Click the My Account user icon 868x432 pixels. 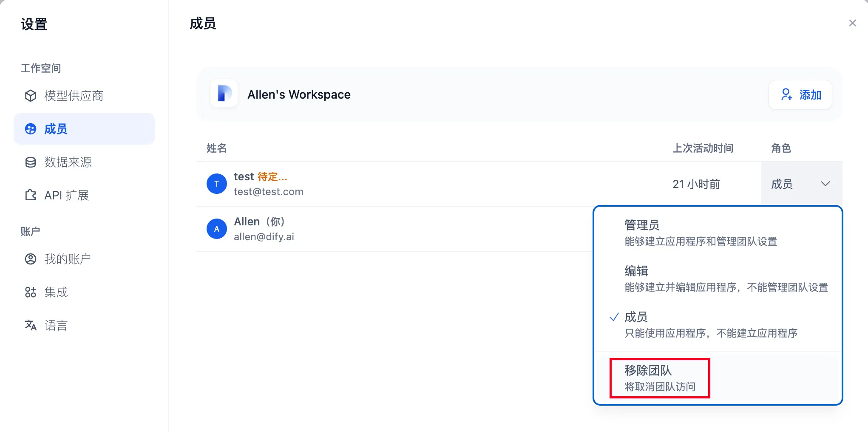pyautogui.click(x=31, y=259)
